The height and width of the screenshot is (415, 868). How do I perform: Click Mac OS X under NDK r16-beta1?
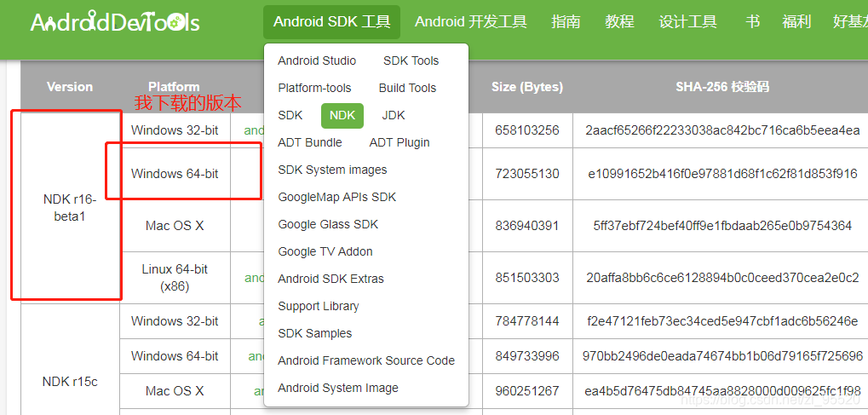tap(175, 226)
